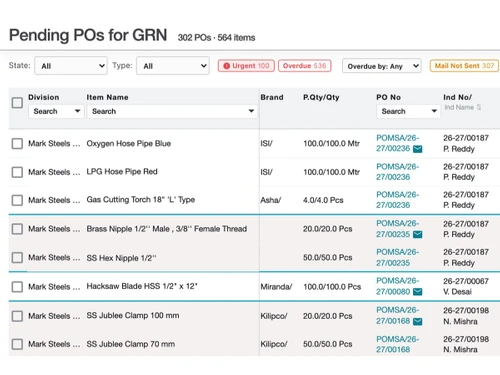500x375 pixels.
Task: Click mail icon beside PO 00235 Brass Nipple
Action: (417, 235)
